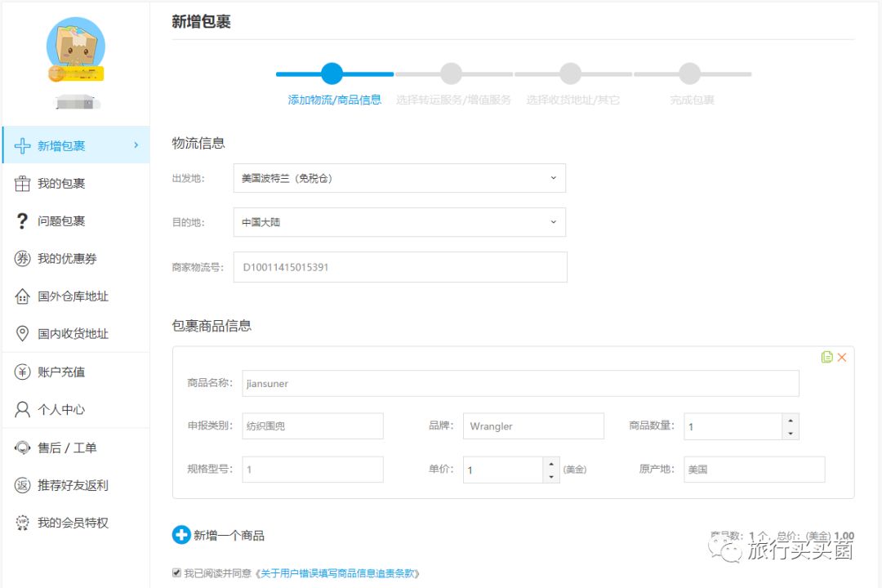Go to 账户充值 to recharge account
This screenshot has height=588, width=882.
click(59, 371)
